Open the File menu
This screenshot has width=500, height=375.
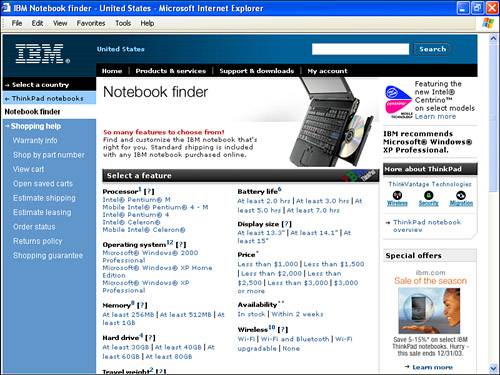17,23
